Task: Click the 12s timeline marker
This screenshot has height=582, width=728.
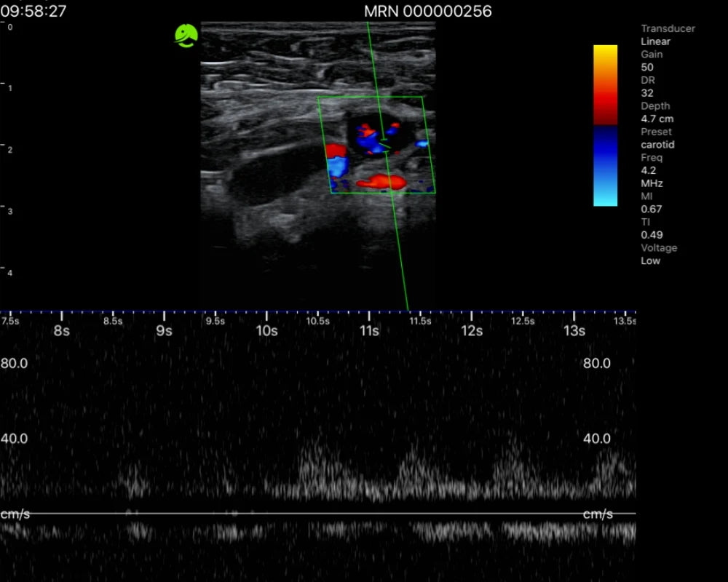Action: click(x=472, y=331)
